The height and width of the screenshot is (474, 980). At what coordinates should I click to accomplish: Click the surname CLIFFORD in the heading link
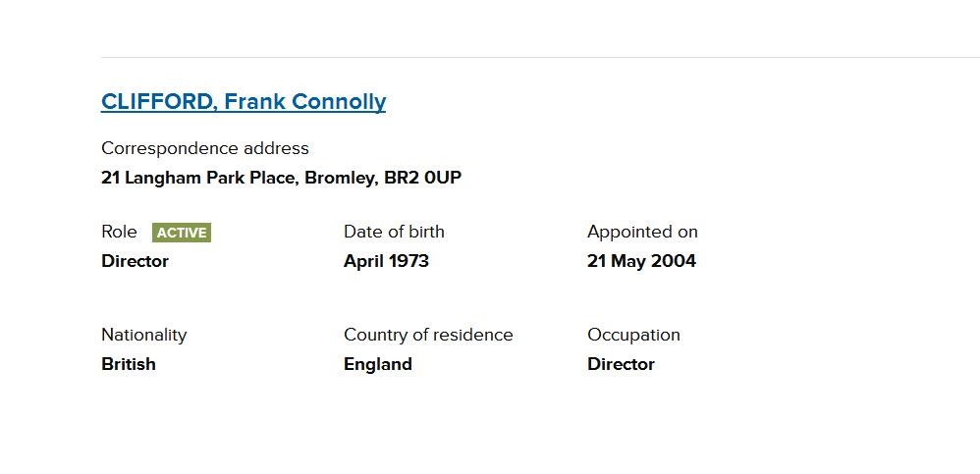pyautogui.click(x=158, y=102)
